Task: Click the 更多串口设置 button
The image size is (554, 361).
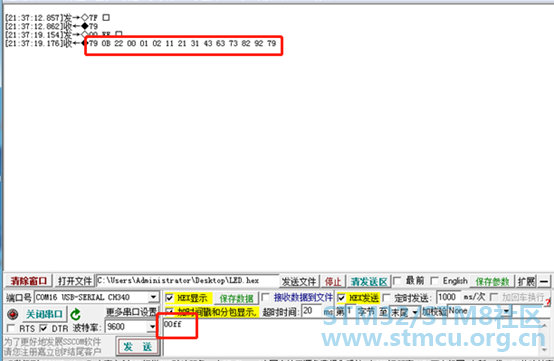Action: (x=131, y=312)
